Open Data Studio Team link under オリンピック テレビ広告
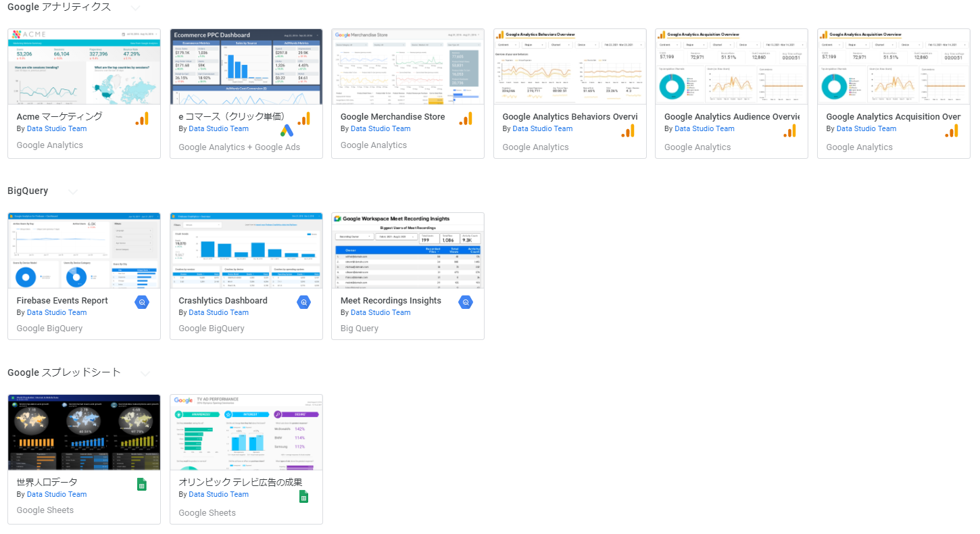The image size is (980, 534). tap(218, 494)
